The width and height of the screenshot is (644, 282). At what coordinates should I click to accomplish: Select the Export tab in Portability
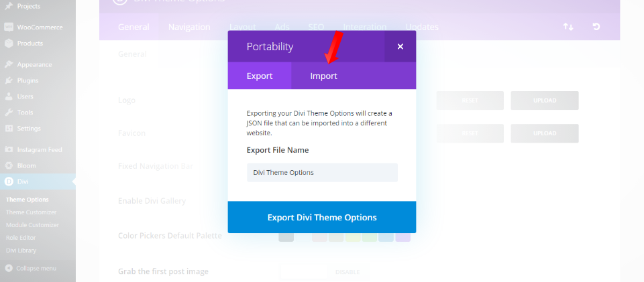click(x=260, y=76)
